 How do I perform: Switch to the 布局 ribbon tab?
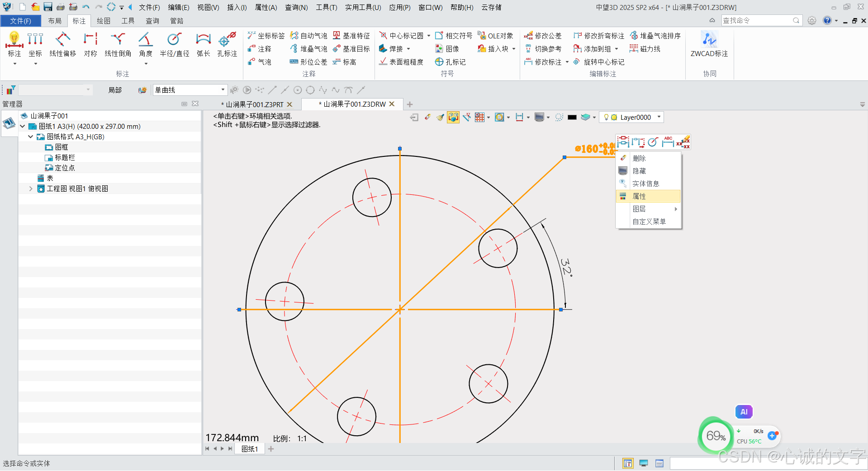55,21
